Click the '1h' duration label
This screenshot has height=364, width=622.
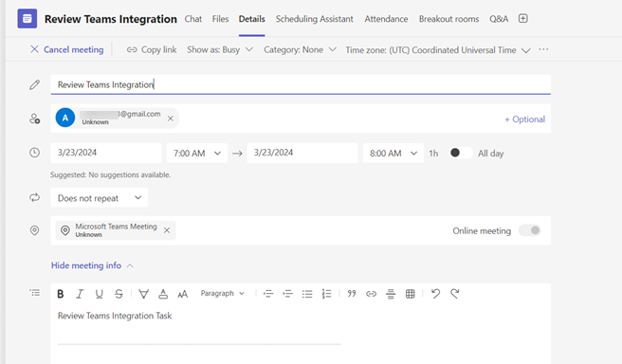click(433, 153)
